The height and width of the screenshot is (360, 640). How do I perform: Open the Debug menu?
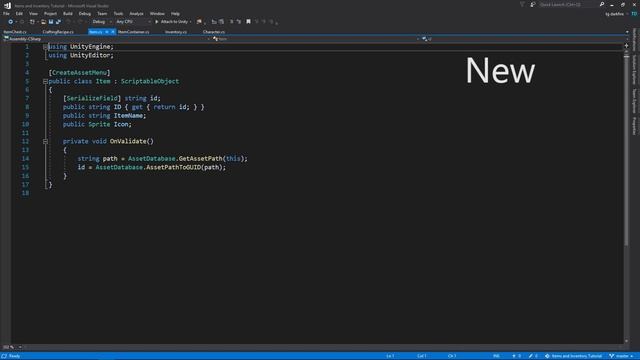[84, 13]
